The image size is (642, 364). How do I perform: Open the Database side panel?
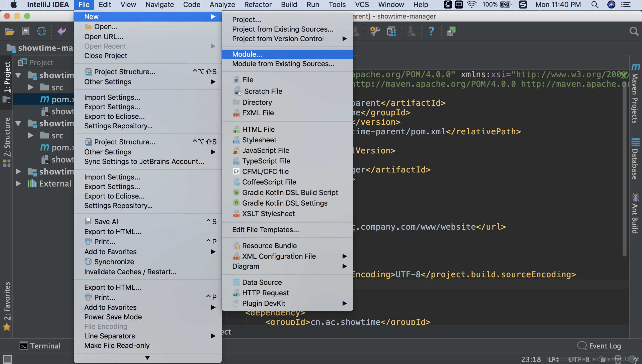click(635, 158)
